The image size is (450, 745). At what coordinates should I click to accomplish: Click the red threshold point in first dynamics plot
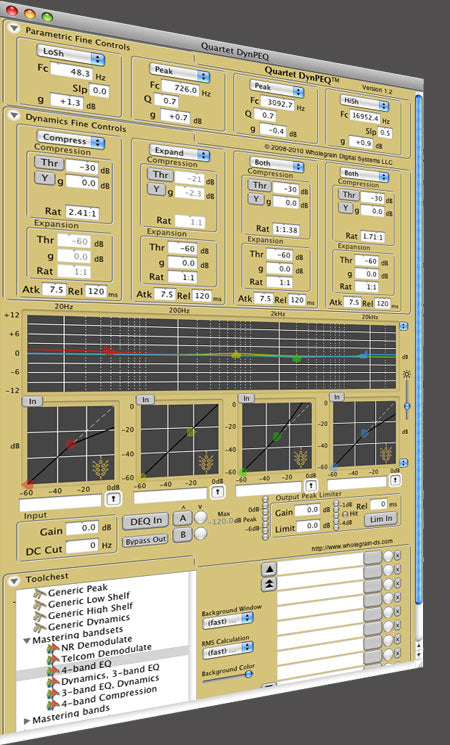tap(71, 444)
